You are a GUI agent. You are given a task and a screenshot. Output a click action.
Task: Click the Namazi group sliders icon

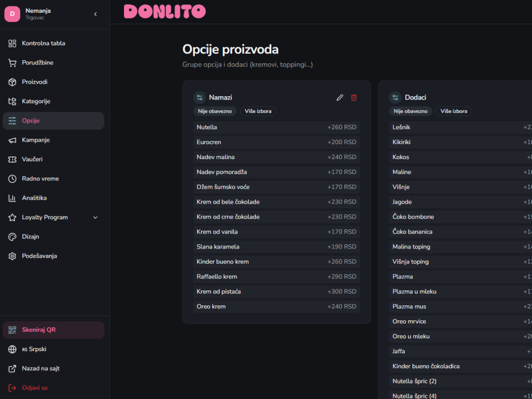click(199, 98)
